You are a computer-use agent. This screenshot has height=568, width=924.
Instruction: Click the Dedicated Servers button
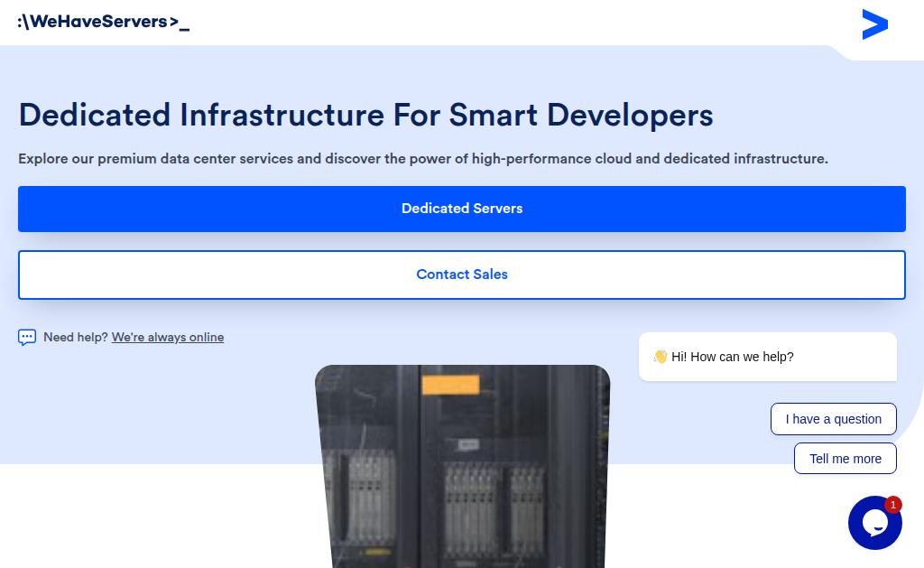coord(461,209)
